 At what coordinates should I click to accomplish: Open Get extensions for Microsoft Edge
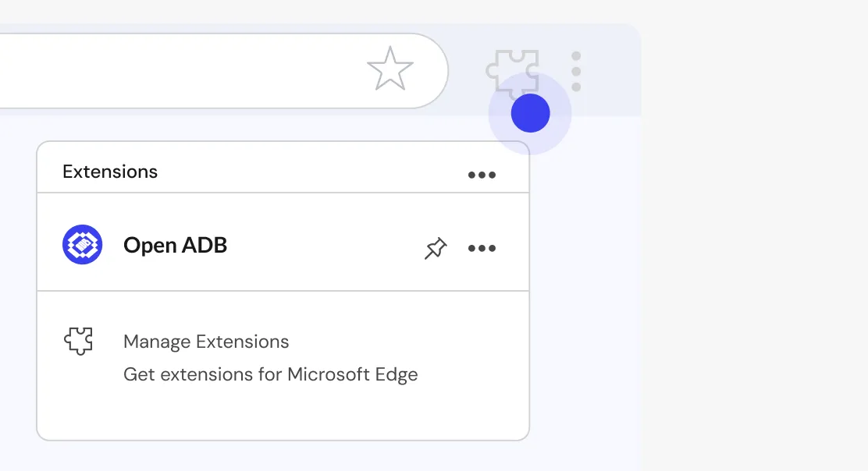(x=270, y=374)
